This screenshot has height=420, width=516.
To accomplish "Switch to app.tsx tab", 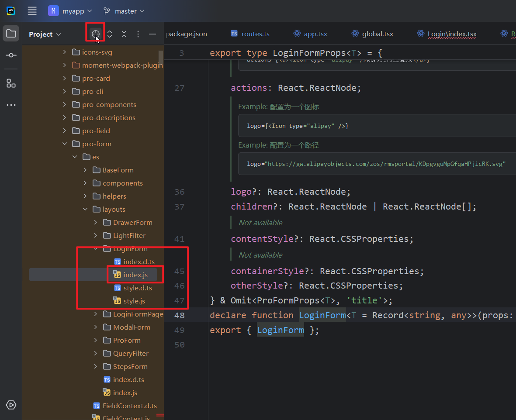I will [x=310, y=34].
